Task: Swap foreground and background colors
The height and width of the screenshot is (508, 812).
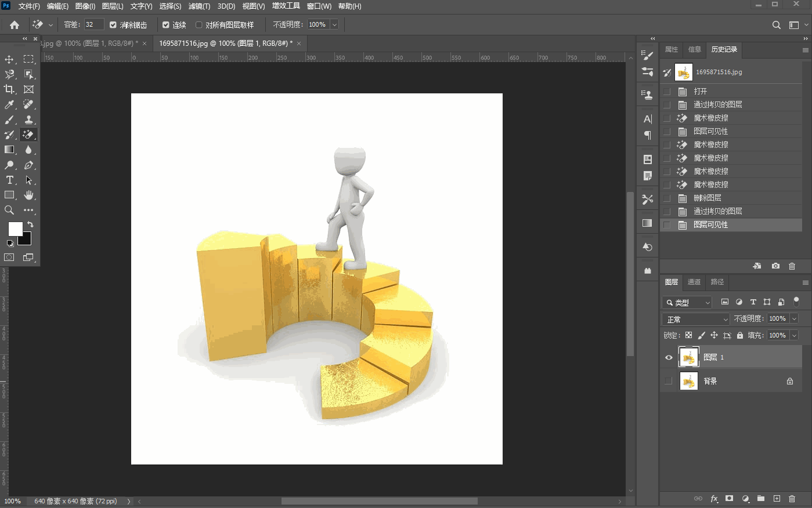Action: (x=30, y=224)
